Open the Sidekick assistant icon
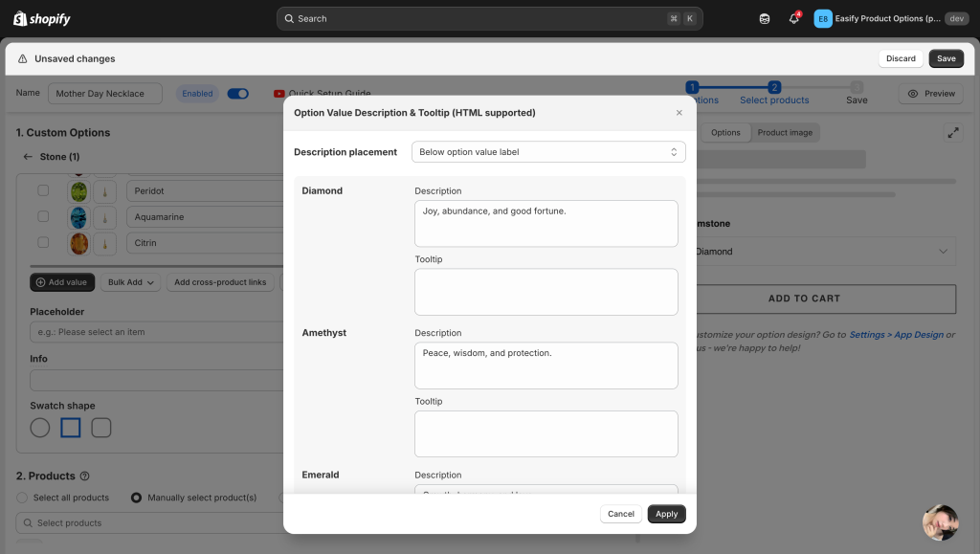 click(765, 18)
